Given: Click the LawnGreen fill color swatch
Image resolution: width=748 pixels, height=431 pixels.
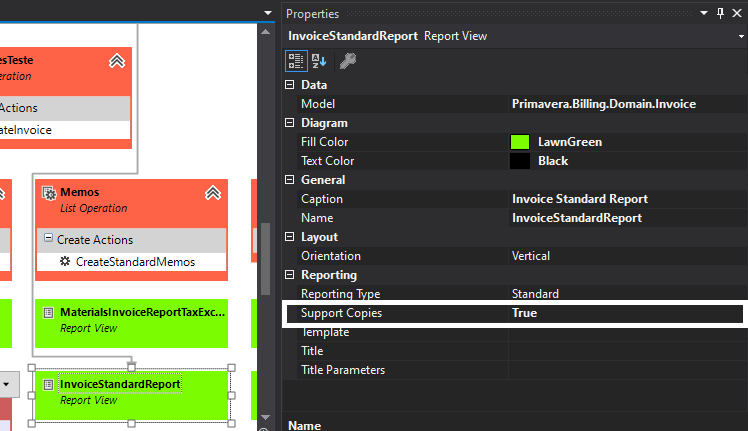Looking at the screenshot, I should 520,142.
